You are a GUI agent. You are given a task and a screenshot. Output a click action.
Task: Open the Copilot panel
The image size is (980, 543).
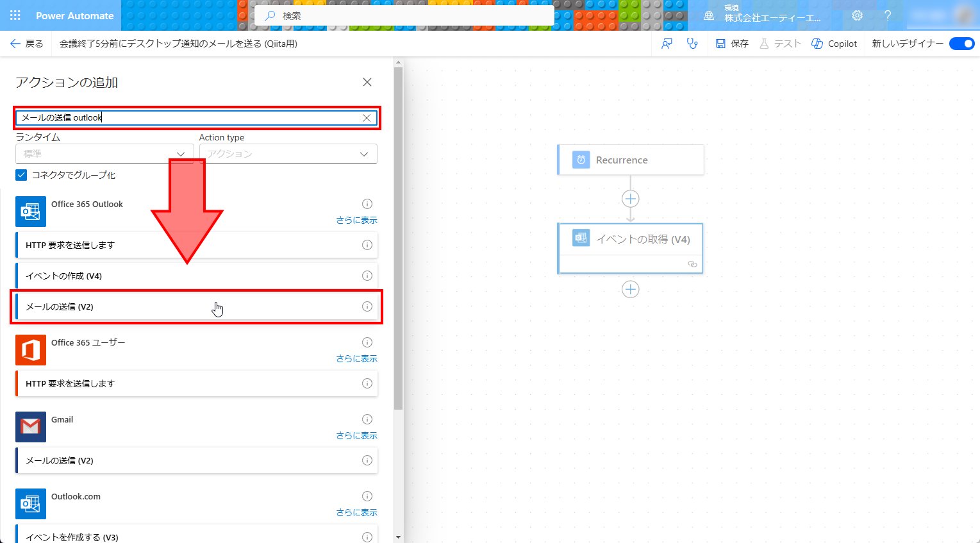point(834,44)
